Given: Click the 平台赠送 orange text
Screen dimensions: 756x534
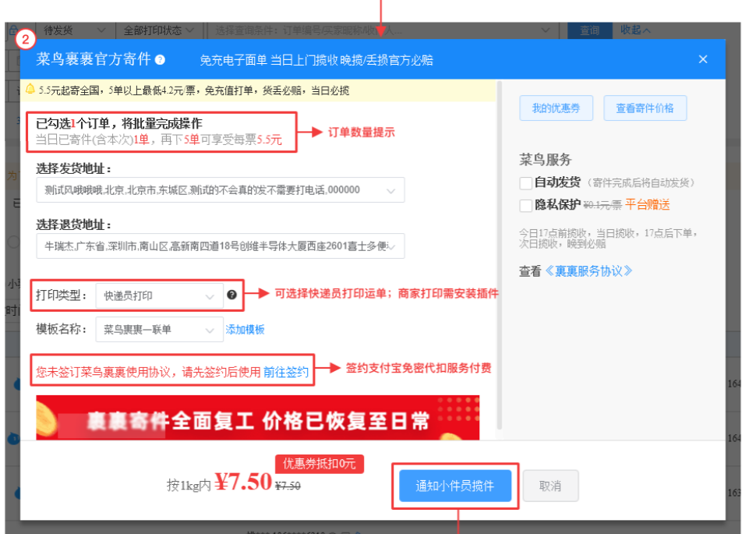Looking at the screenshot, I should 648,204.
